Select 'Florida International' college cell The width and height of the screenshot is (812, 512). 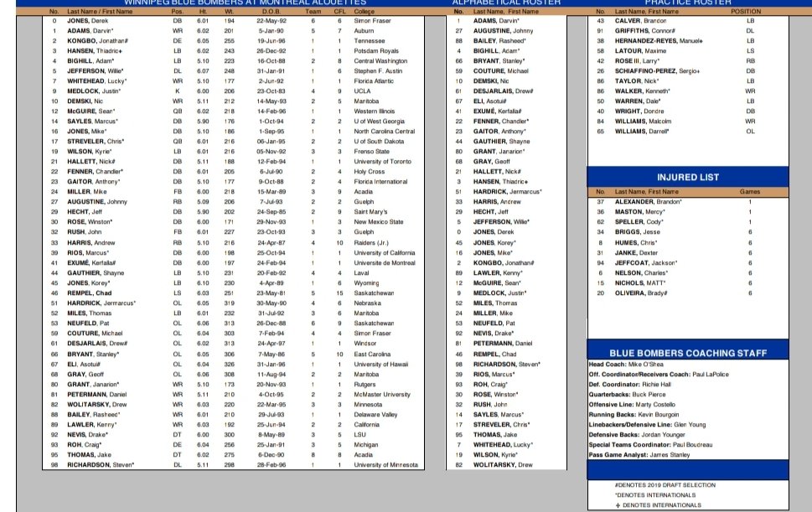tap(380, 182)
